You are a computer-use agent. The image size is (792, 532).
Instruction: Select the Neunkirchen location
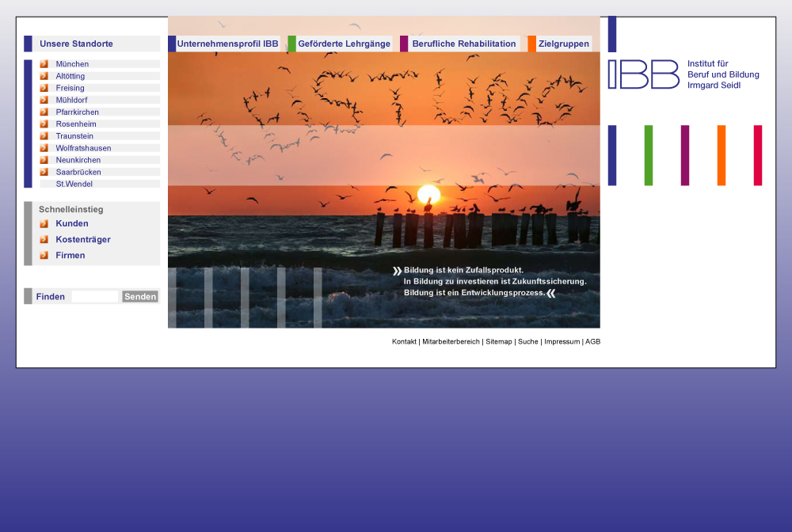click(x=78, y=160)
